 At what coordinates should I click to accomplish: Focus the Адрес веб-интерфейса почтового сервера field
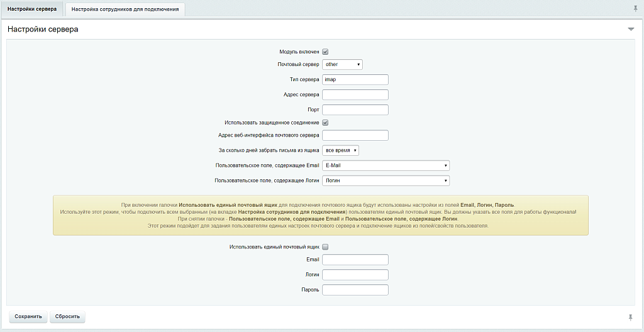(x=355, y=135)
